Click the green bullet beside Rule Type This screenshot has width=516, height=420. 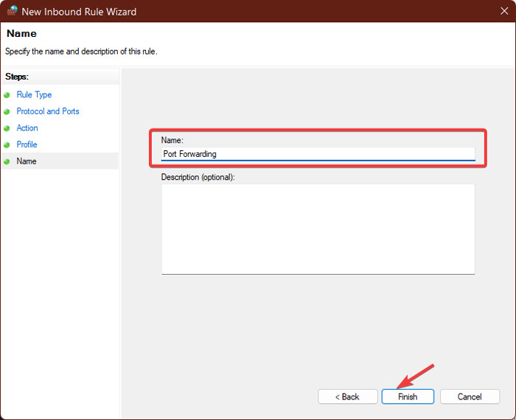click(x=7, y=95)
